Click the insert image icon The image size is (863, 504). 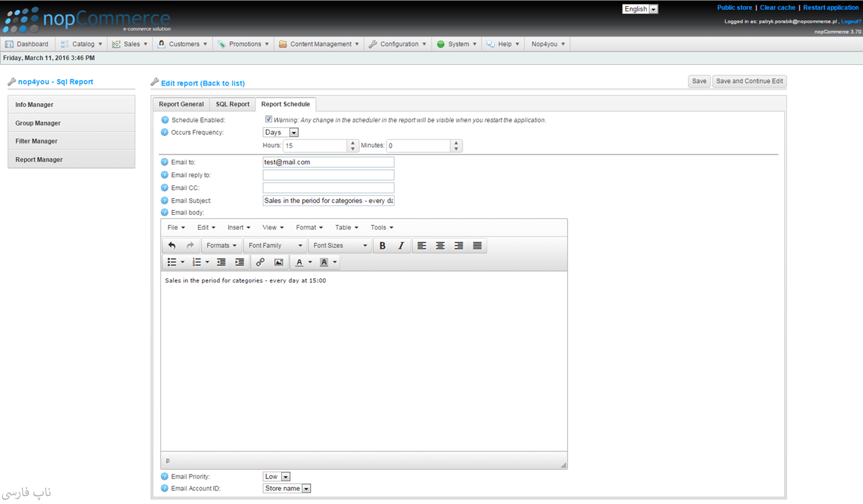278,262
